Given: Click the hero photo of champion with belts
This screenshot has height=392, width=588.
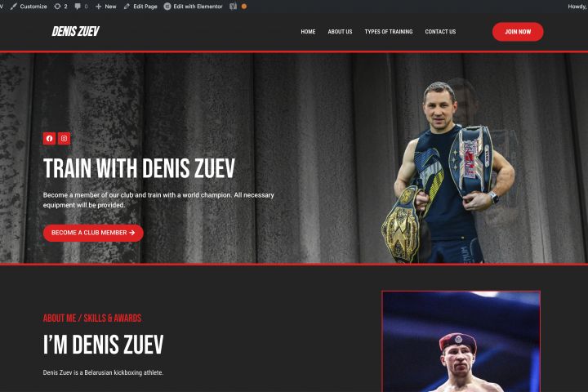Looking at the screenshot, I should [449, 172].
